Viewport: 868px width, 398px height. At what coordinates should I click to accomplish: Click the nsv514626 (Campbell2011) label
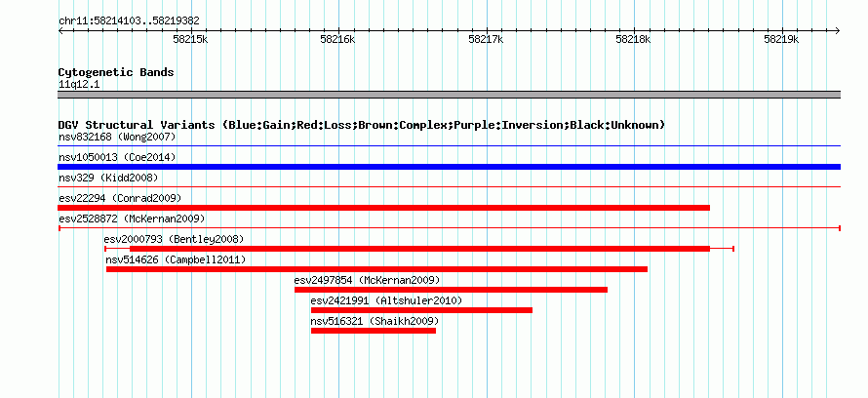[176, 259]
